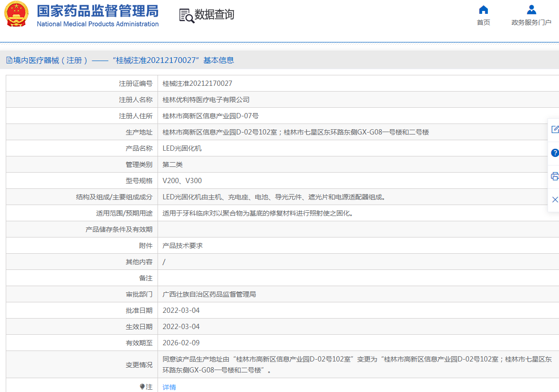
Task: Click address 桂林市高新区信息产业园D-07号
Action: tap(211, 116)
